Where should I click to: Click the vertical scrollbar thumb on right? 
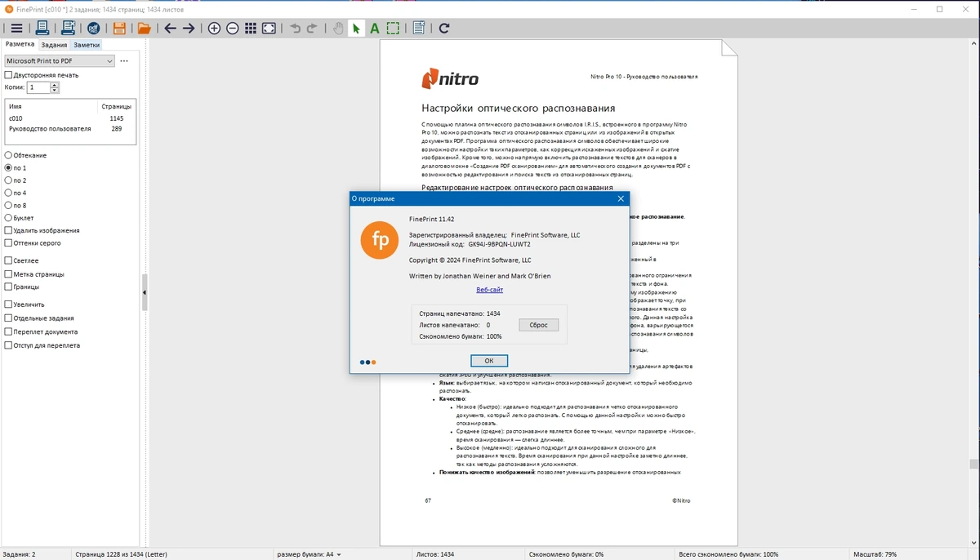(x=974, y=464)
